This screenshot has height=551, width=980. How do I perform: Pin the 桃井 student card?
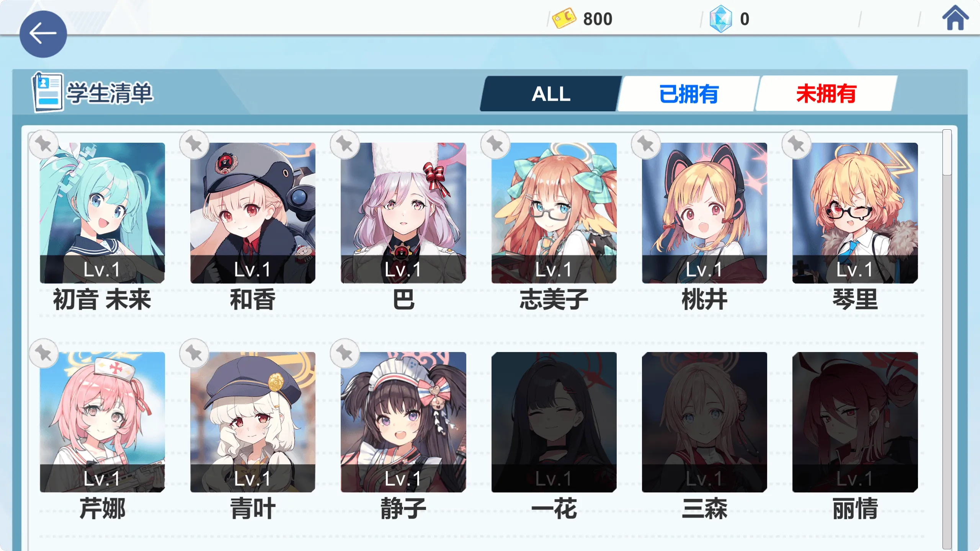pos(646,144)
